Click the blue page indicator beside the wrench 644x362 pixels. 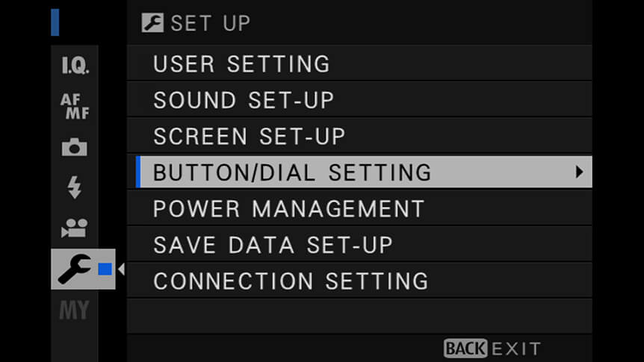(105, 269)
